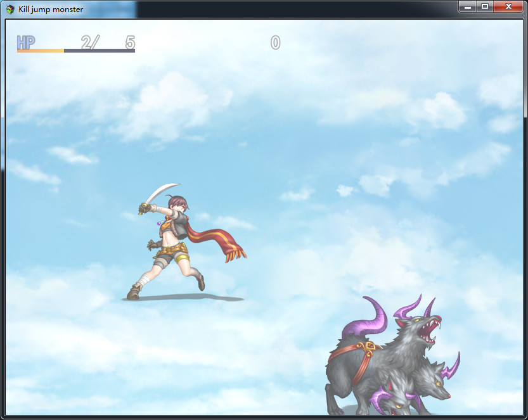The height and width of the screenshot is (420, 528).
Task: Minimize the game window
Action: click(x=467, y=7)
